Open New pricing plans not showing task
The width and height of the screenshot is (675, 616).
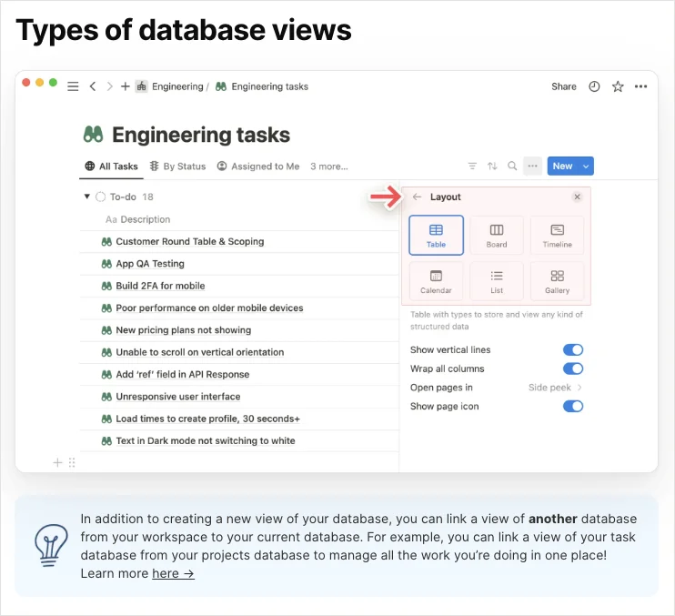[184, 330]
